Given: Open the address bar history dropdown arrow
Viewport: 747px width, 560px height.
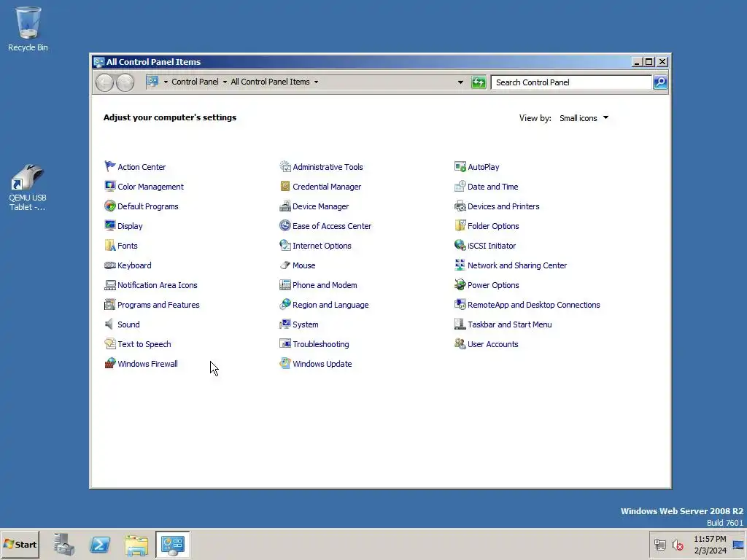Looking at the screenshot, I should (x=460, y=82).
